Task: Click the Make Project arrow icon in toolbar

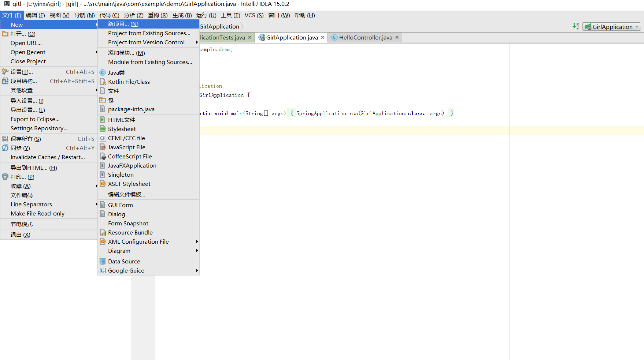Action: (x=576, y=26)
